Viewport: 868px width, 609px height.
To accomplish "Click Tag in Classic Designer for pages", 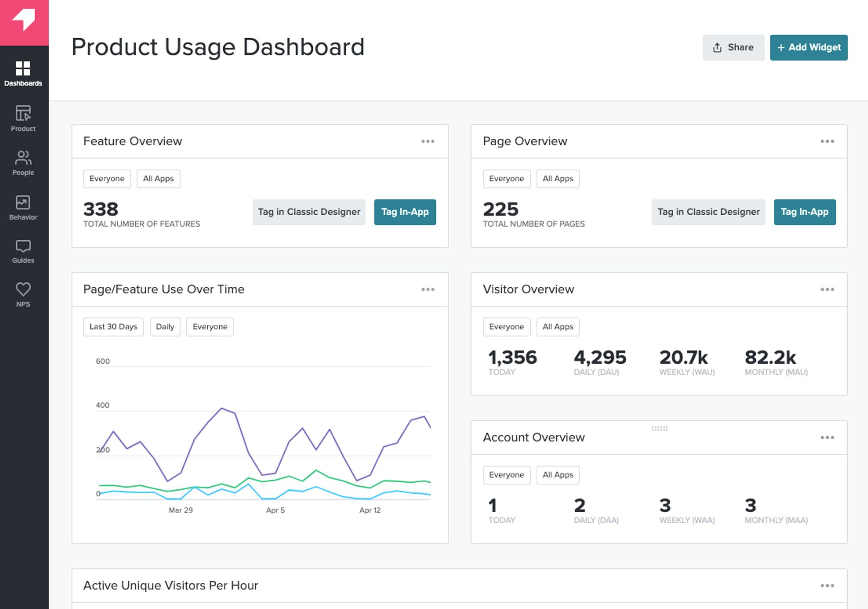I will click(708, 212).
